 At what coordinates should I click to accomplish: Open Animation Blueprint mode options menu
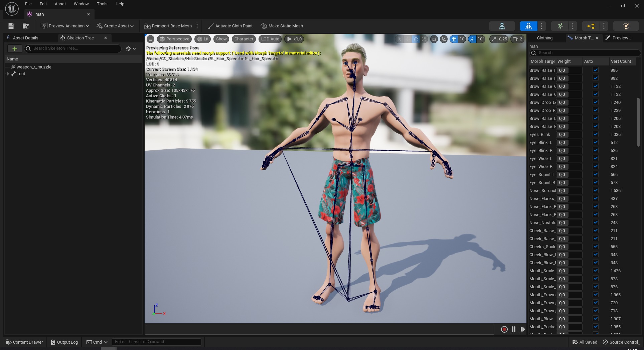604,26
